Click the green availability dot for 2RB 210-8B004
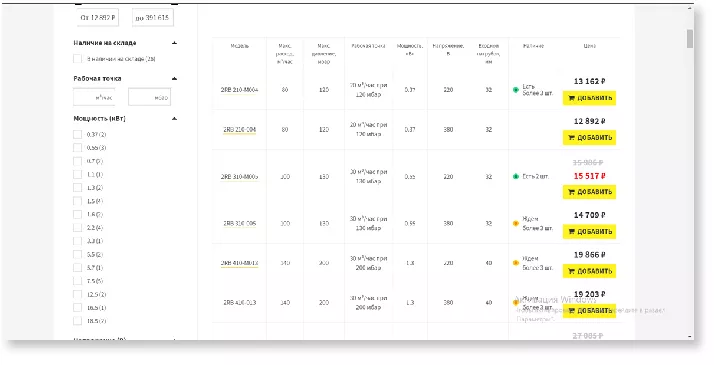The width and height of the screenshot is (714, 365). click(x=516, y=90)
